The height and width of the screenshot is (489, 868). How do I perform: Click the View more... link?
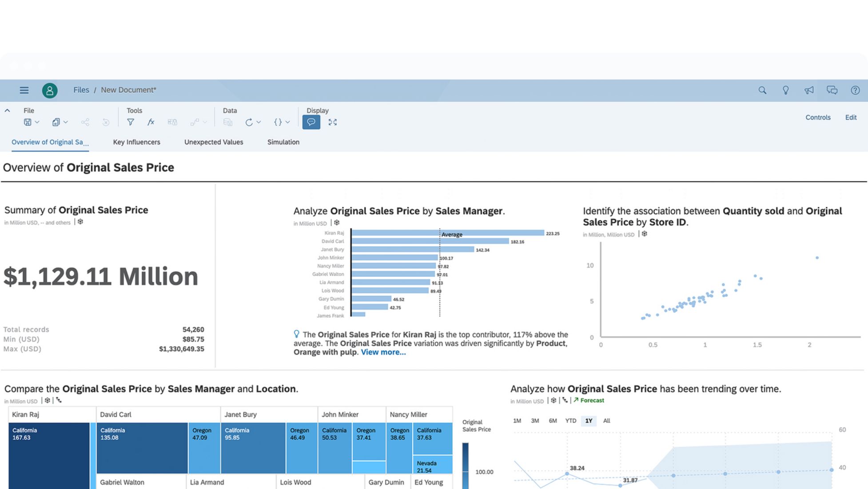pyautogui.click(x=383, y=352)
